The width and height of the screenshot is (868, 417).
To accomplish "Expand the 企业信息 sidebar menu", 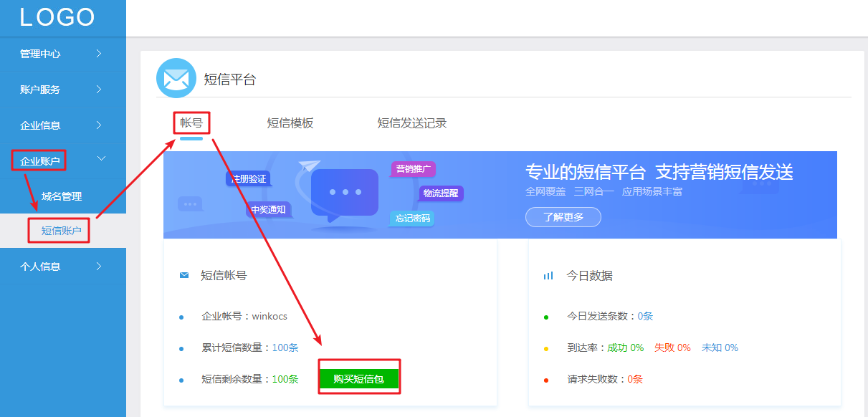I will click(x=62, y=125).
